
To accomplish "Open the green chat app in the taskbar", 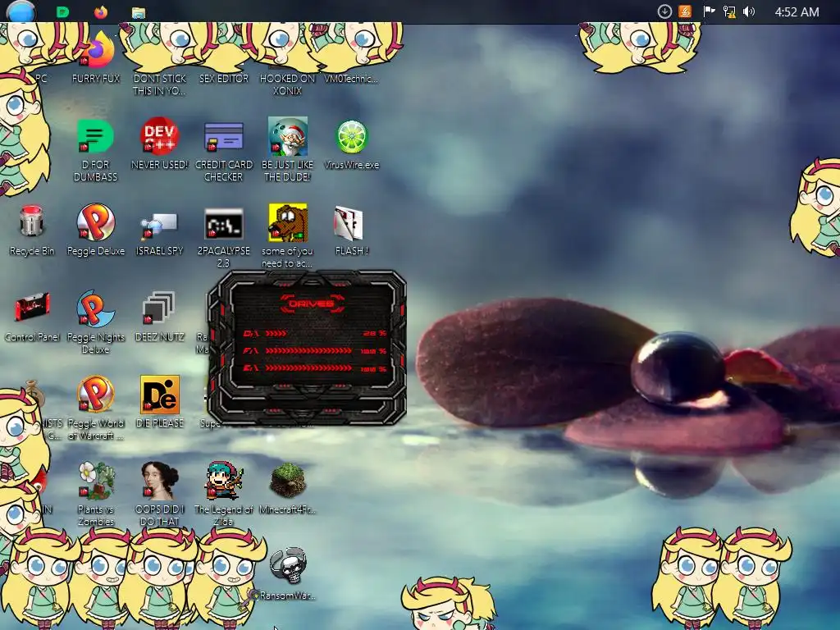I will (x=62, y=12).
